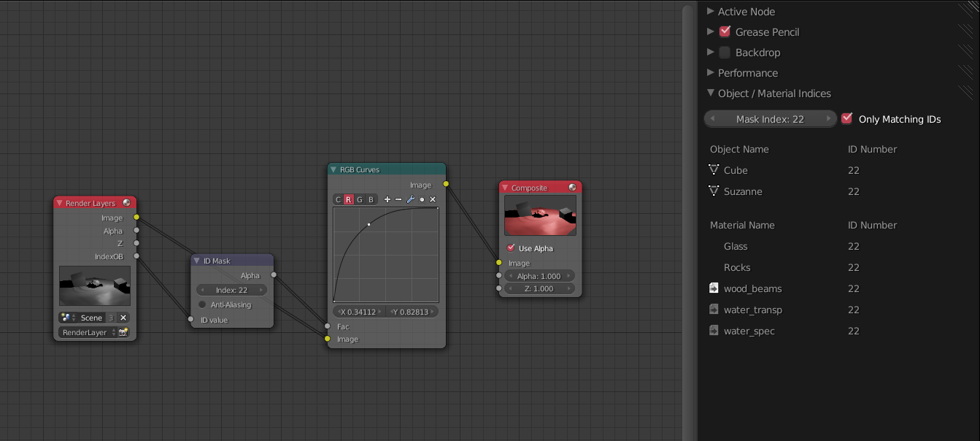
Task: Unlink Scene using the X button
Action: [123, 318]
